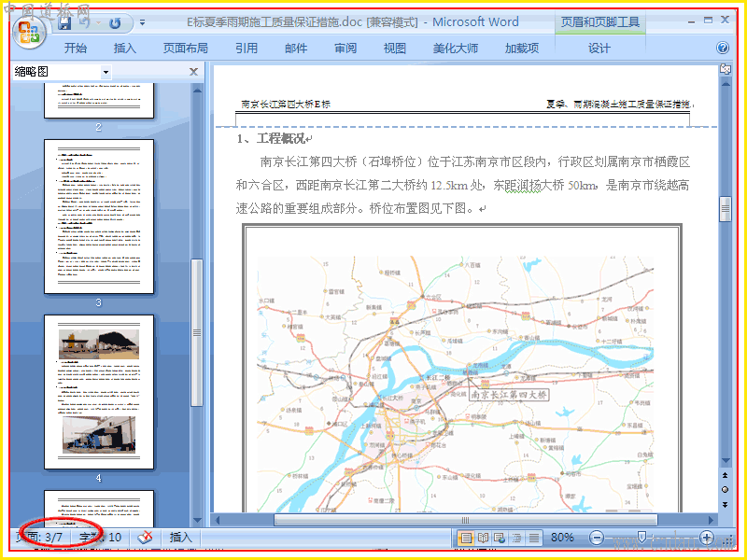This screenshot has height=560, width=747.
Task: Click the zoom slider handle
Action: [x=641, y=539]
